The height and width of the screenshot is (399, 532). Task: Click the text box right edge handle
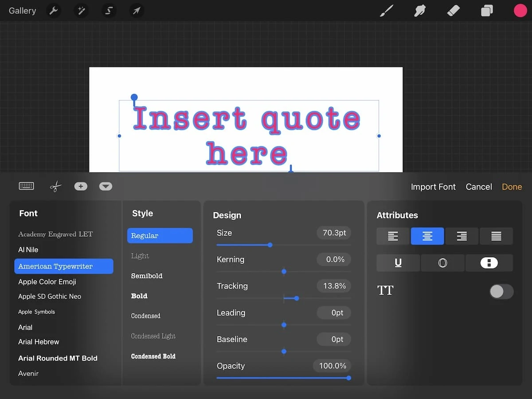tap(379, 136)
